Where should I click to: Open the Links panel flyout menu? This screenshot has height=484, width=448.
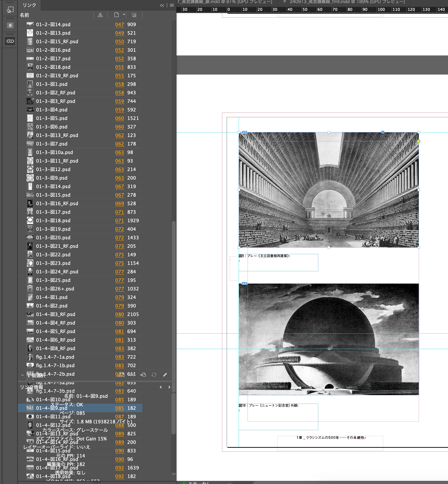(x=172, y=5)
